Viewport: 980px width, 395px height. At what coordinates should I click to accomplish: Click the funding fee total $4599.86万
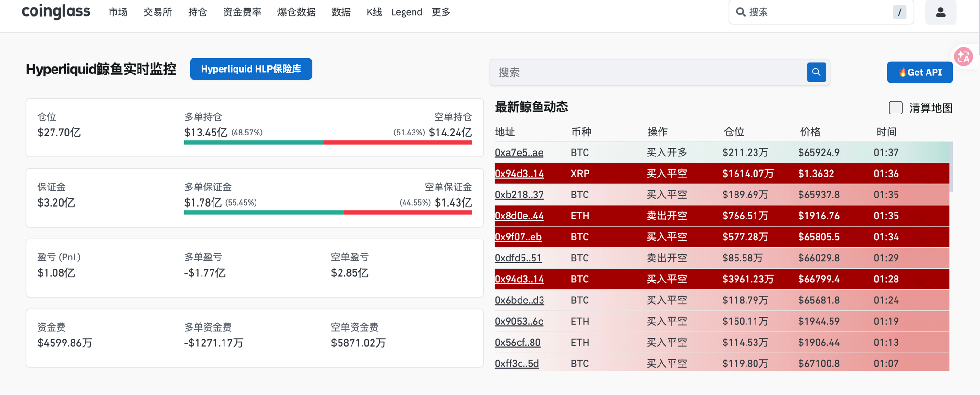(x=65, y=343)
